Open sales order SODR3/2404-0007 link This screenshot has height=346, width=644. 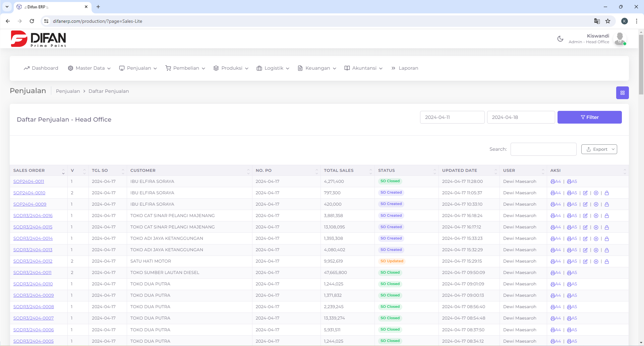pos(34,318)
